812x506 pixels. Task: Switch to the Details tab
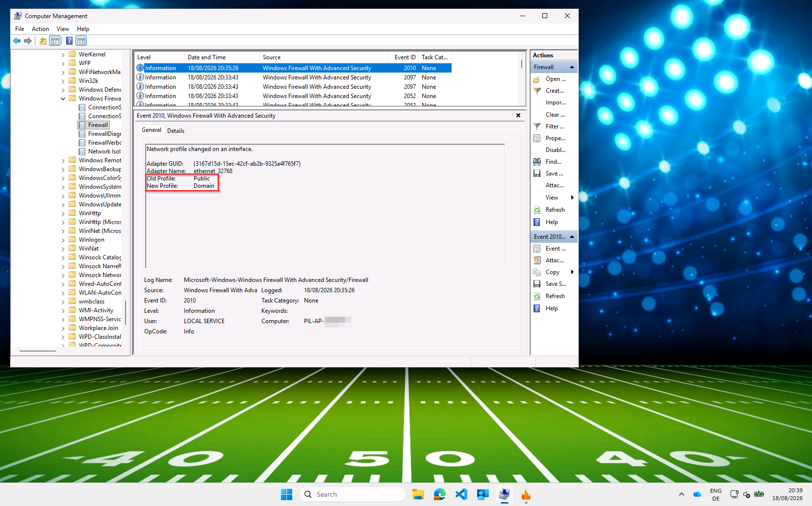pyautogui.click(x=176, y=131)
